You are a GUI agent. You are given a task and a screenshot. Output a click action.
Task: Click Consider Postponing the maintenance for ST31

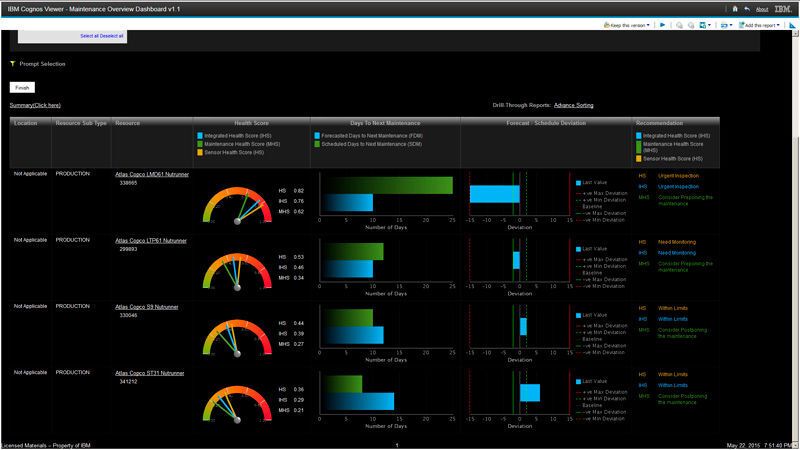coord(683,399)
